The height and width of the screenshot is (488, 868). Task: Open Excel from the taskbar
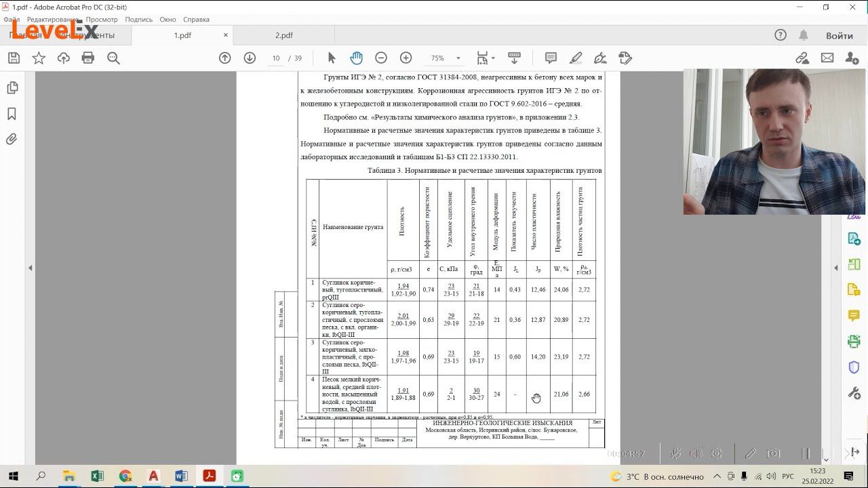coord(97,476)
